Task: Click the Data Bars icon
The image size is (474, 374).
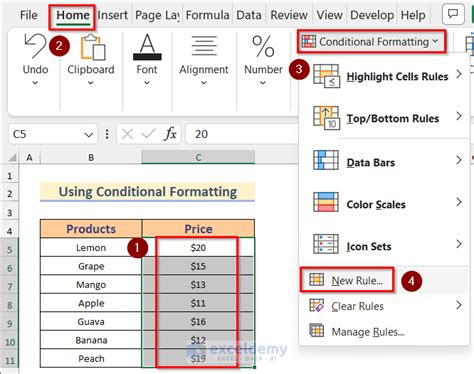Action: 326,160
